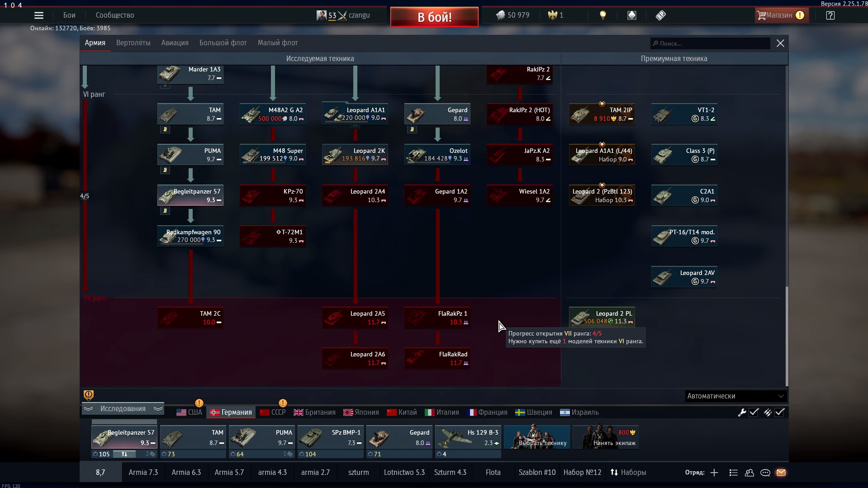Image resolution: width=868 pixels, height=488 pixels.
Task: Select preset Armia 7.3
Action: [x=143, y=473]
